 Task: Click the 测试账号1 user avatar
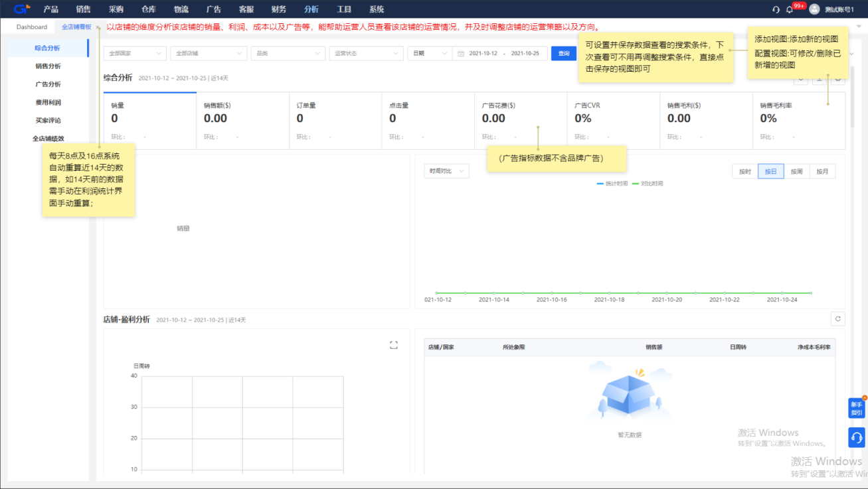coord(816,9)
